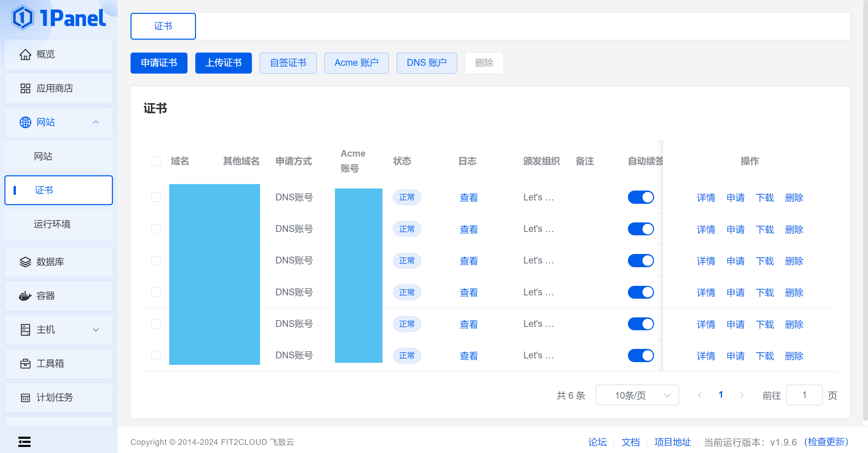Click the 前往 page number input
The image size is (868, 453).
coord(804,395)
